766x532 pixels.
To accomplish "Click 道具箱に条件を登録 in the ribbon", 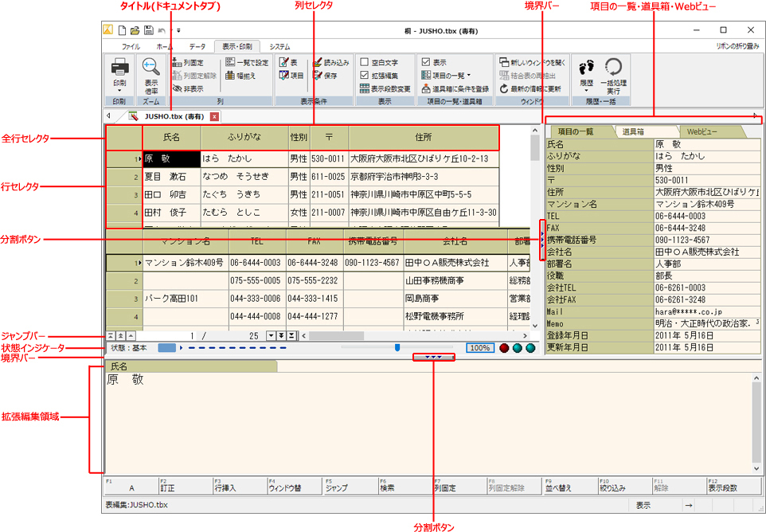I will pos(426,89).
